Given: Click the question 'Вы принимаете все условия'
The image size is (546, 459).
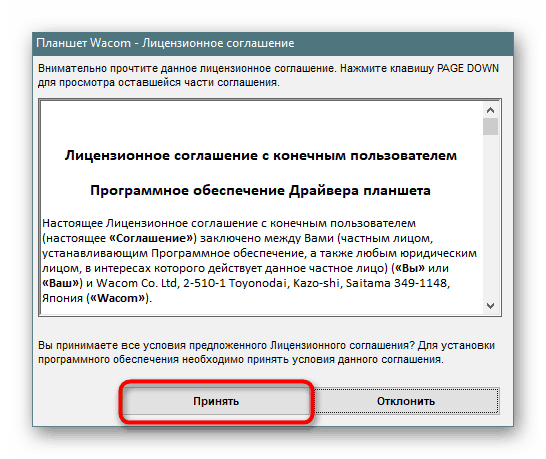Looking at the screenshot, I should tap(266, 352).
